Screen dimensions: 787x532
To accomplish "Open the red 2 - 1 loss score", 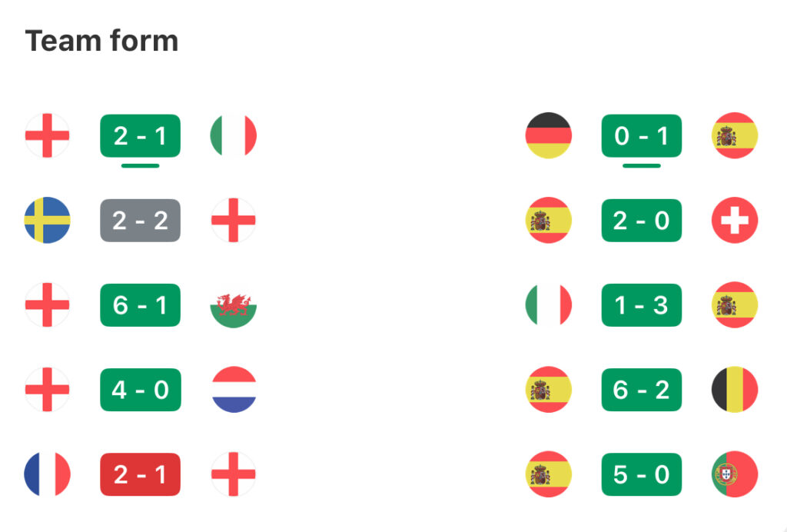I will 140,474.
